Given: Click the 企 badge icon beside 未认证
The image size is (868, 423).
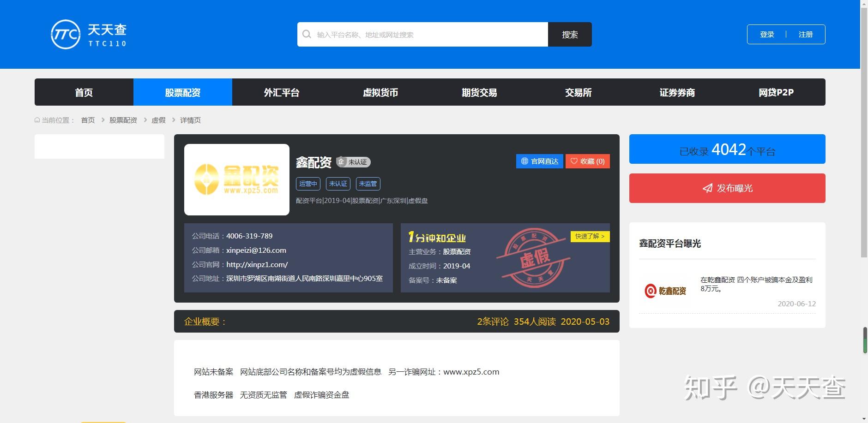Looking at the screenshot, I should [x=341, y=161].
